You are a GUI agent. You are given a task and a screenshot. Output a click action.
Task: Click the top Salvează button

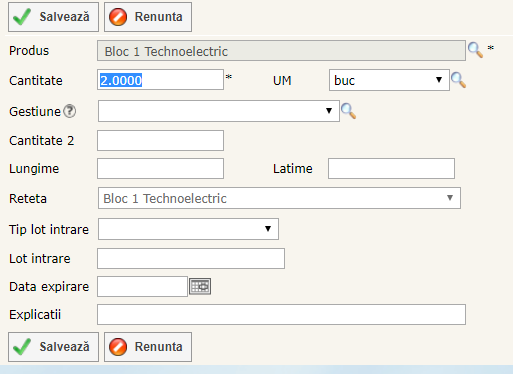click(53, 17)
